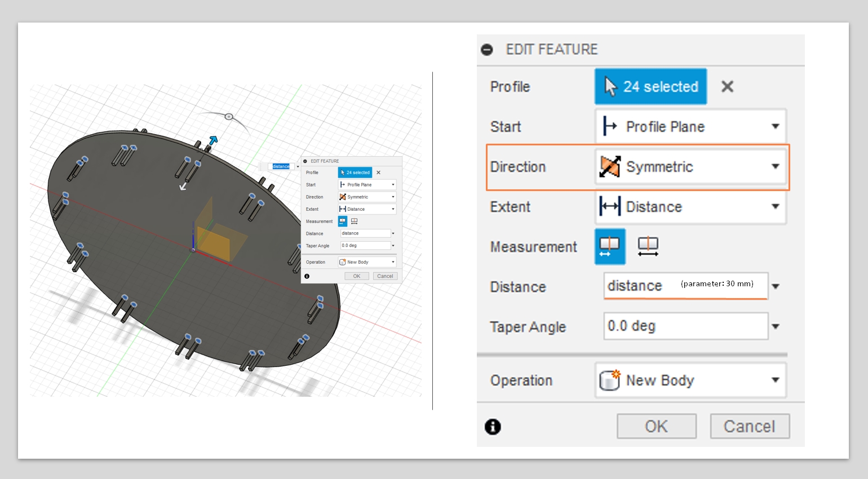Click the taper angle rotation handle in viewport

click(229, 117)
